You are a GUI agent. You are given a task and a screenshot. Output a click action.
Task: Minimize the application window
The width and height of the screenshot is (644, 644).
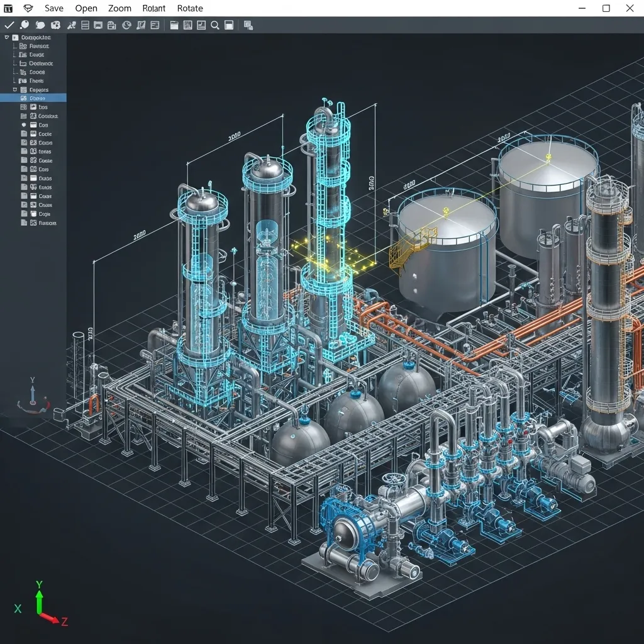pos(582,8)
